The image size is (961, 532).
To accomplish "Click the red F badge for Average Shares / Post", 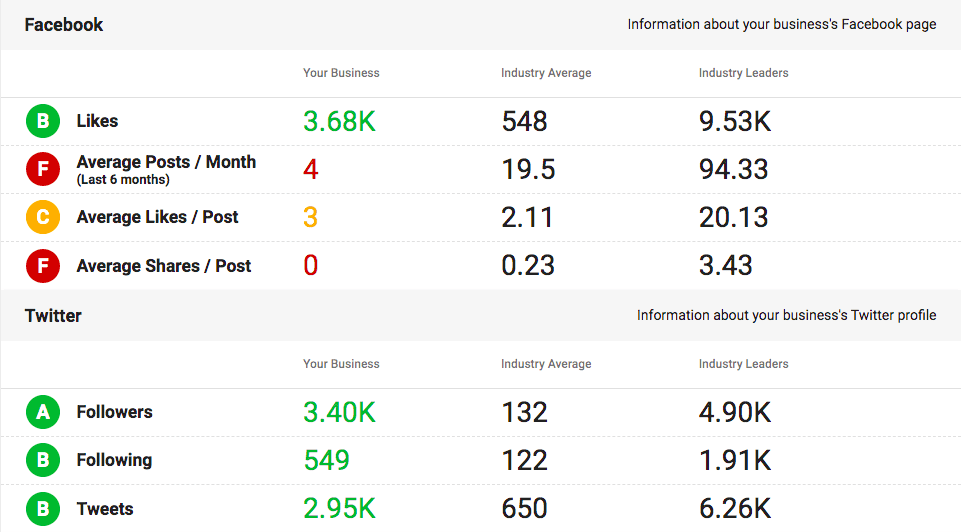I will click(x=42, y=267).
